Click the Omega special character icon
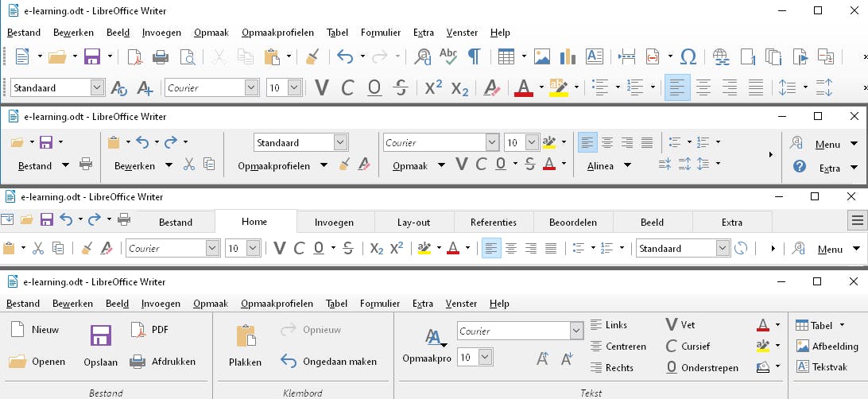The height and width of the screenshot is (399, 868). (x=688, y=56)
